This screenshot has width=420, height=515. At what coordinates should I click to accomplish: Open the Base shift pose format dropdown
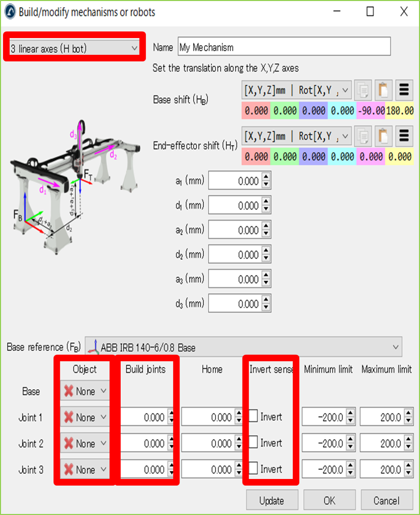[x=297, y=91]
